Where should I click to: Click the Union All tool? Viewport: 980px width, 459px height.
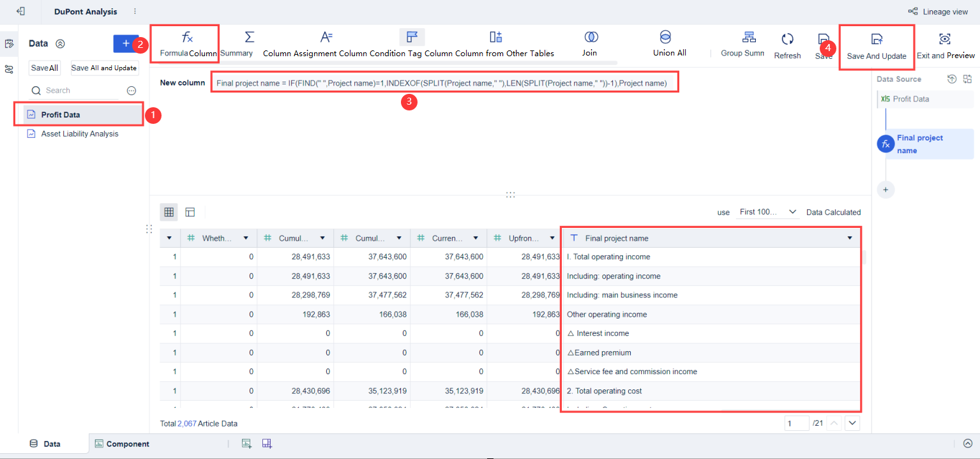(668, 43)
